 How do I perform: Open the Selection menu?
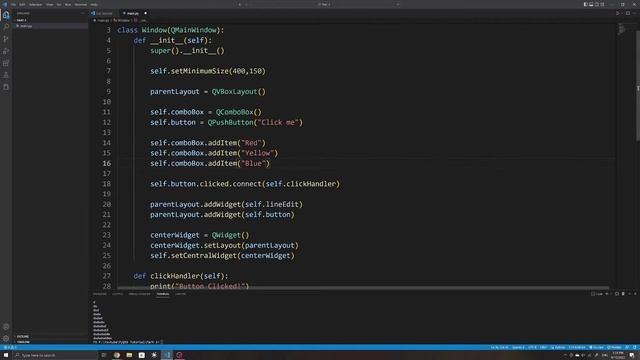coord(36,4)
